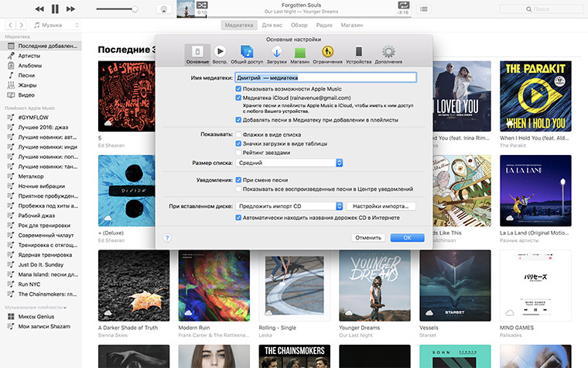Pause the currently playing song
588x368 pixels.
tap(55, 9)
